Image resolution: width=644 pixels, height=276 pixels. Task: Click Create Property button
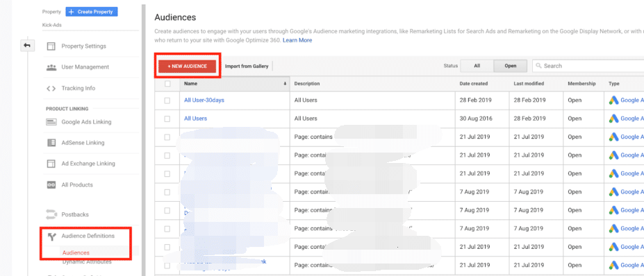point(92,12)
